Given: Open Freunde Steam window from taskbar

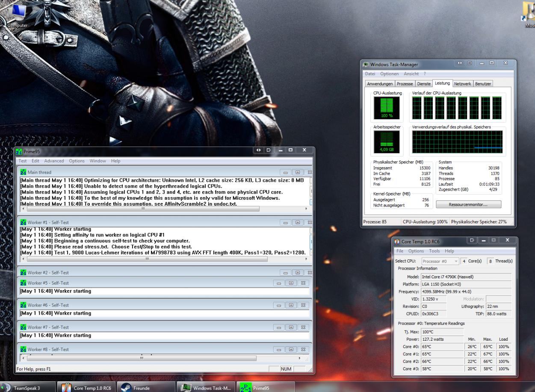Looking at the screenshot, I should (145, 388).
